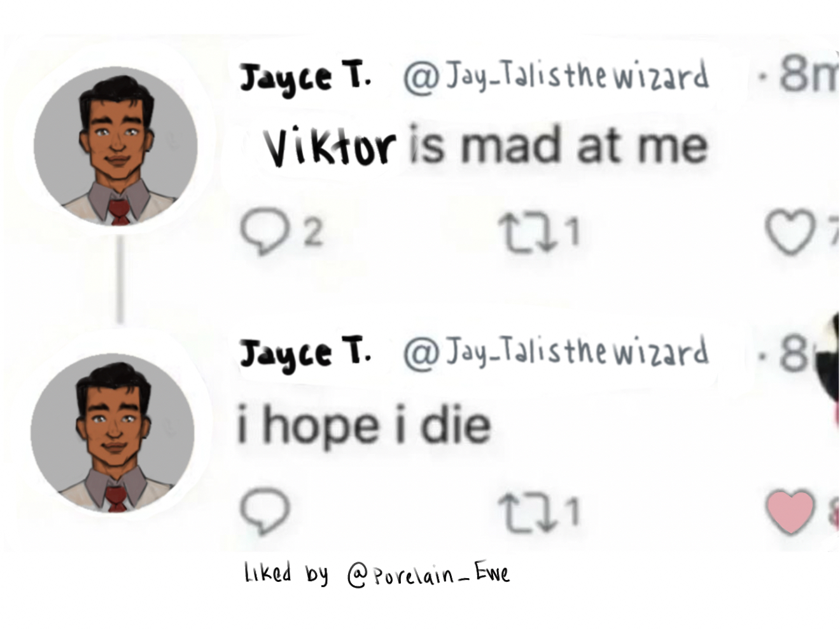Reply to the "i hope i die" tweet

(265, 511)
